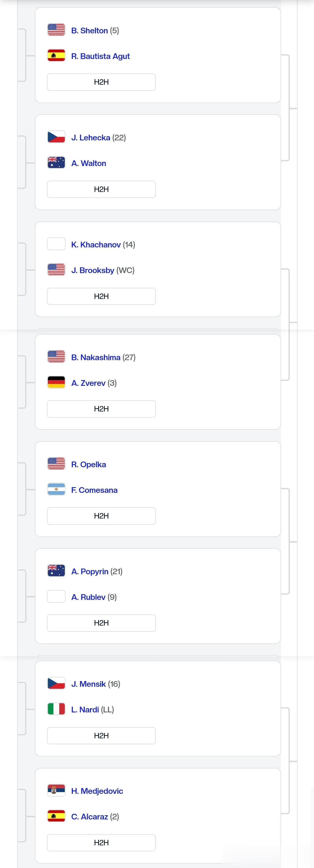View H2H for Medjedovic vs Alcaraz
Image resolution: width=314 pixels, height=868 pixels.
[x=101, y=843]
